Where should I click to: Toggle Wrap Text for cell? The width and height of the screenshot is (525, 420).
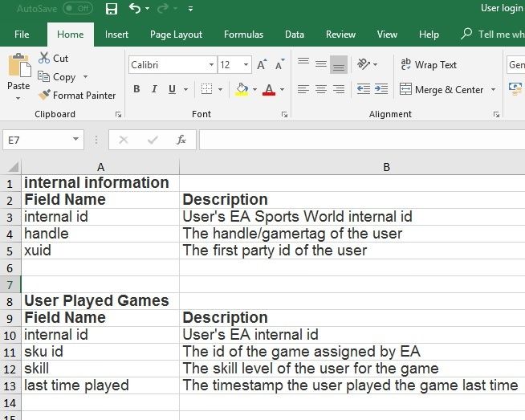tap(429, 65)
